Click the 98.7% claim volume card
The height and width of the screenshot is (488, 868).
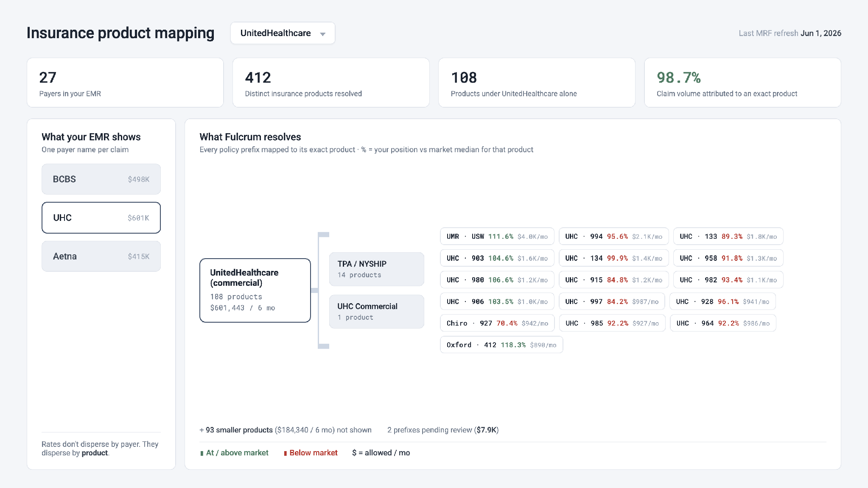742,83
